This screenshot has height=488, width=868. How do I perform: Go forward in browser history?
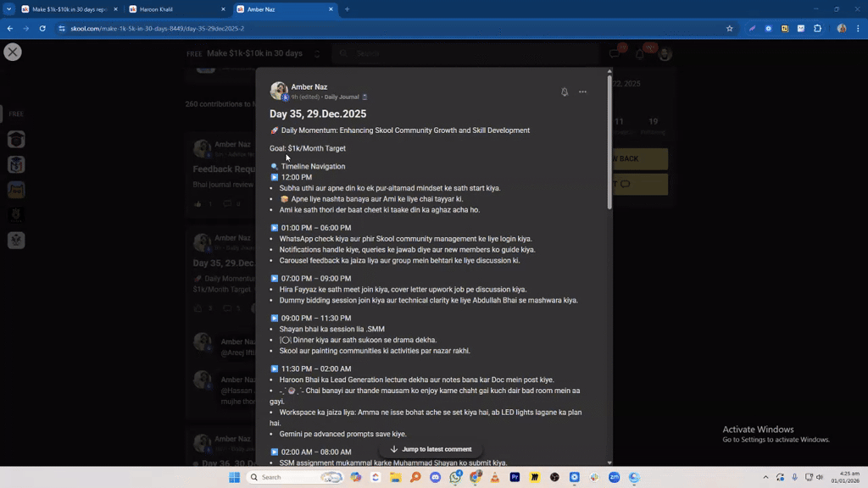[26, 28]
